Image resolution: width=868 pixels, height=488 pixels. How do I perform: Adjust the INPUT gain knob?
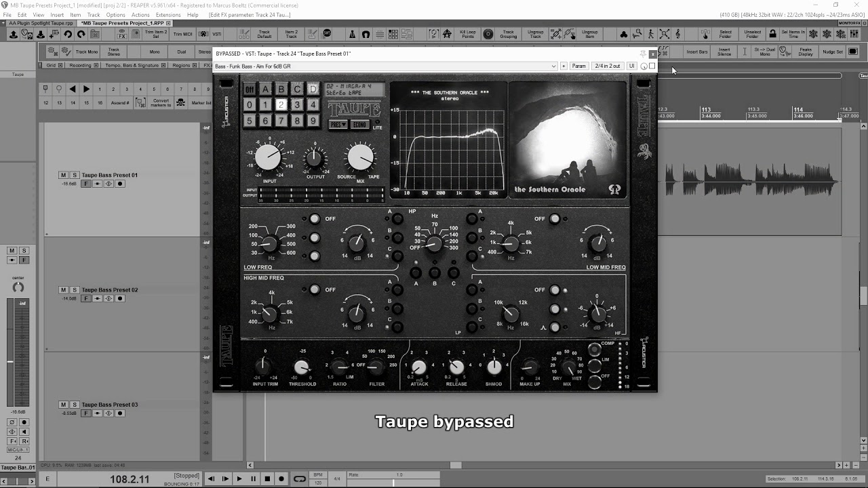tap(269, 157)
